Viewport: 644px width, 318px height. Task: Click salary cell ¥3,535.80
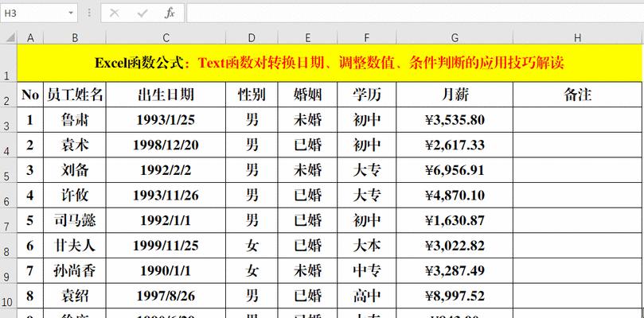tap(455, 120)
